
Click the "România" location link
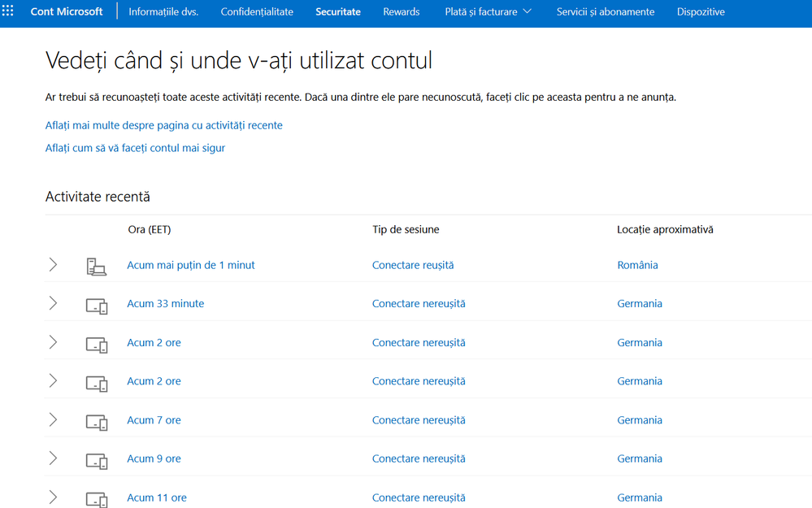[x=637, y=265]
